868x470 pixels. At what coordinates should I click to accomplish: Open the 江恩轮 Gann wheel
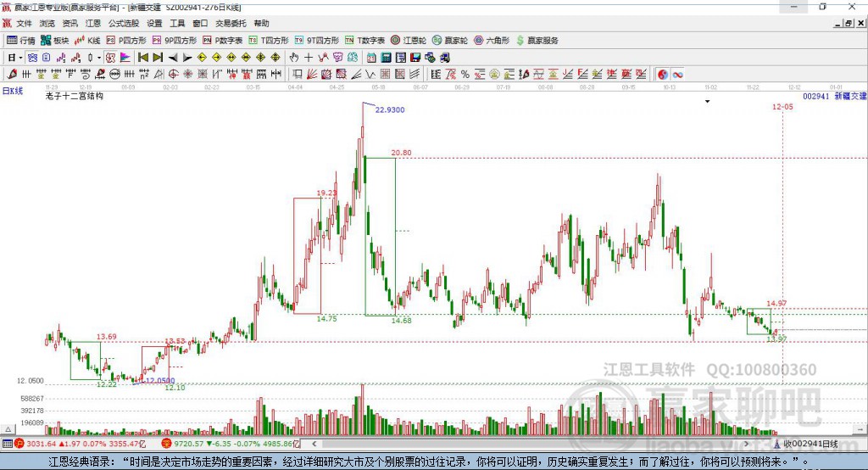(409, 41)
